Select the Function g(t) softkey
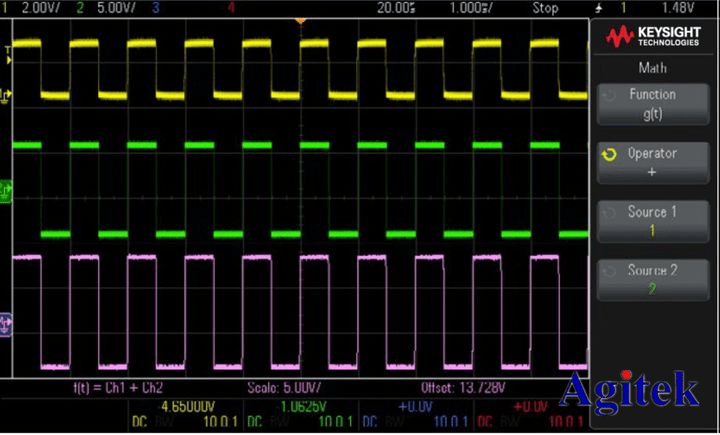Image resolution: width=720 pixels, height=435 pixels. 652,104
